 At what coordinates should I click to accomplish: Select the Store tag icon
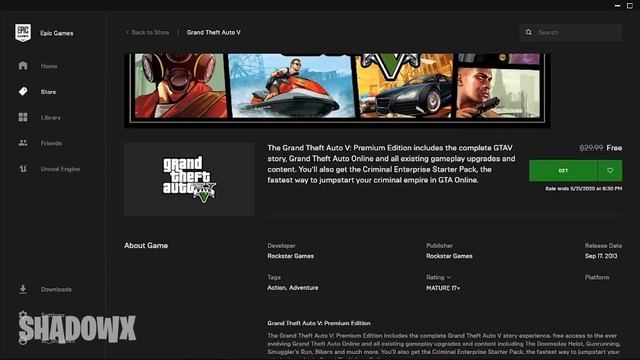(23, 91)
